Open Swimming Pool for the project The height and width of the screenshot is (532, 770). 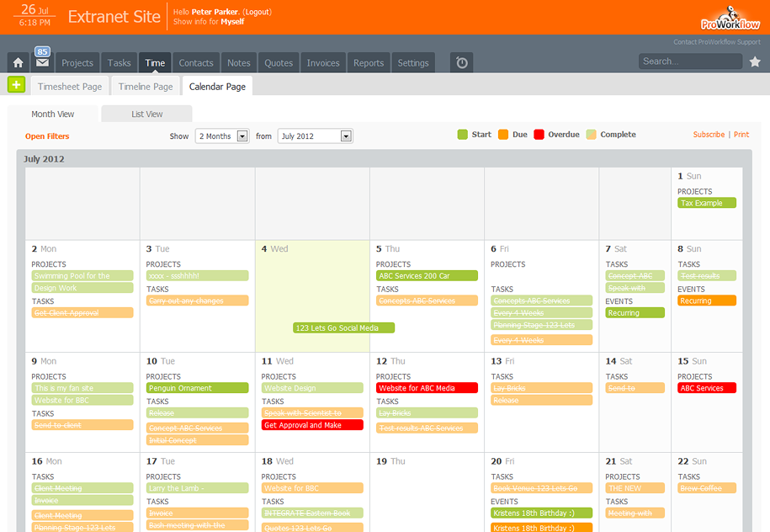[x=82, y=275]
